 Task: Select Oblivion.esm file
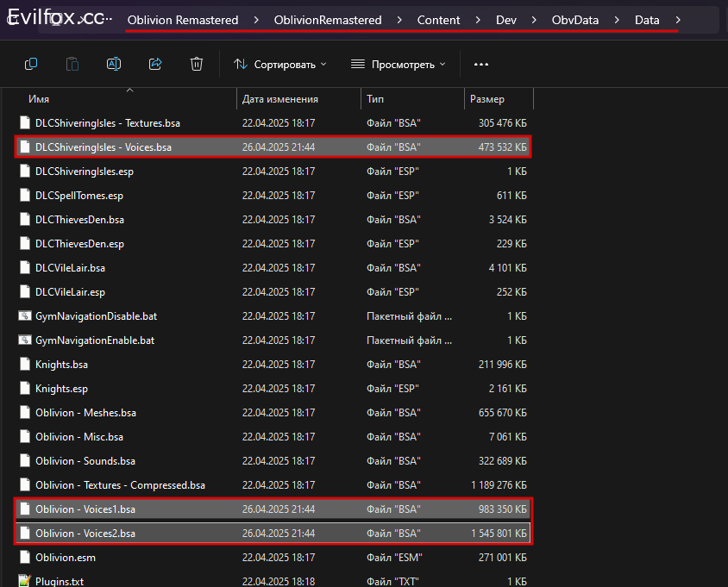273,558
